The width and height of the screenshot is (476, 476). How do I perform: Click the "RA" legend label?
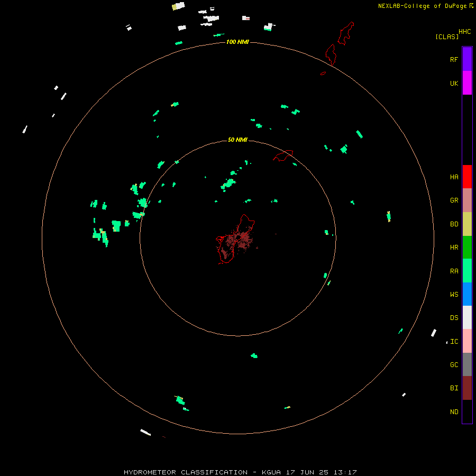[x=454, y=271]
